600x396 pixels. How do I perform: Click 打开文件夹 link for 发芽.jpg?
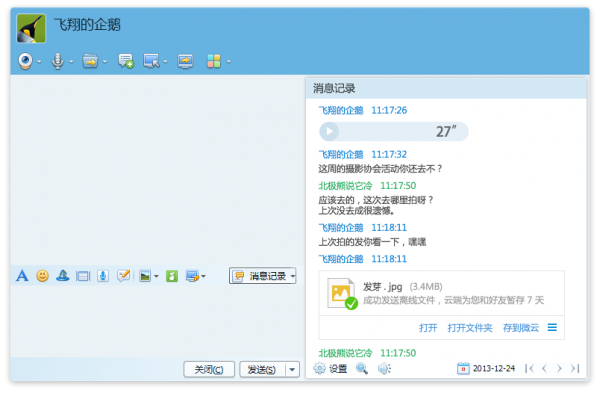(470, 328)
